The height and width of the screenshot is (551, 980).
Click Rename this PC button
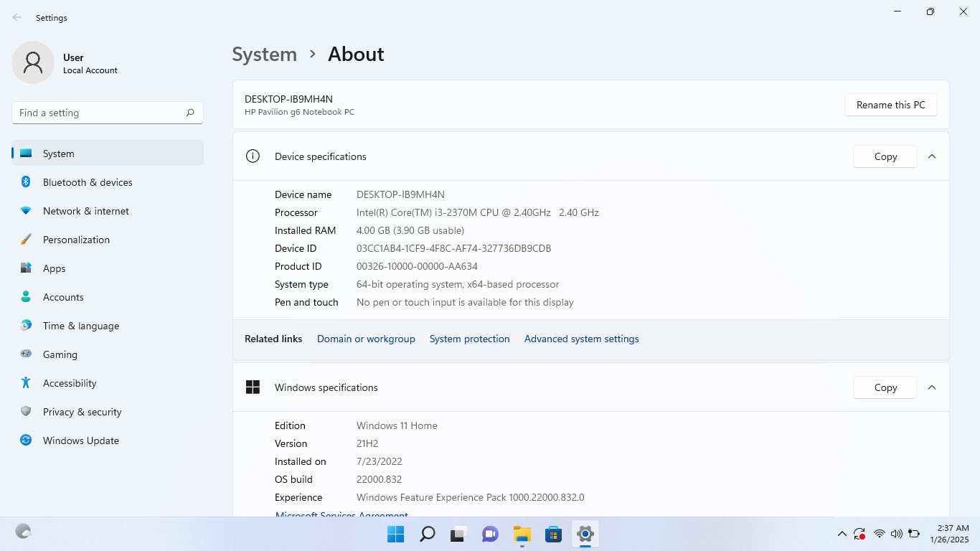point(891,105)
